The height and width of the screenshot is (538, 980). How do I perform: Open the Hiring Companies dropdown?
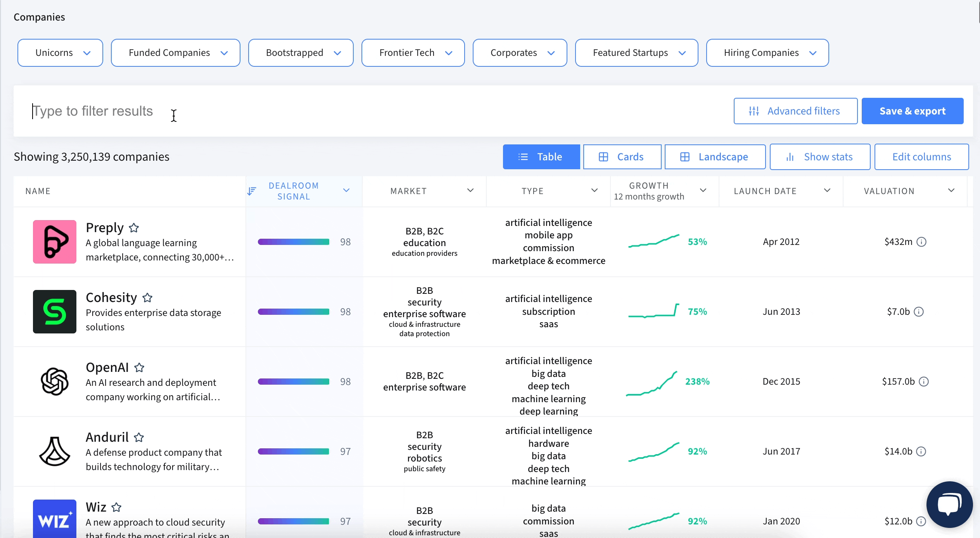[767, 53]
